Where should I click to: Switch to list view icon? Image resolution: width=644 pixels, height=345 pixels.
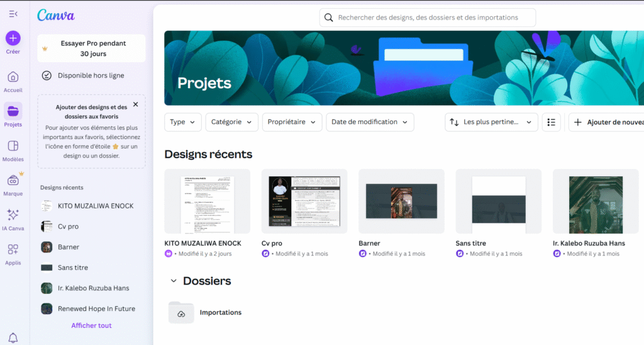click(x=551, y=122)
